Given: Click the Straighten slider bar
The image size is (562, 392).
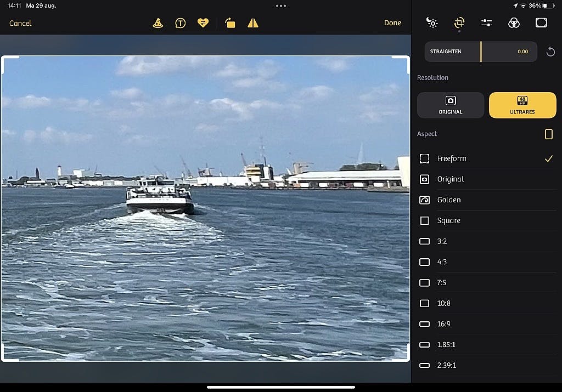Looking at the screenshot, I should click(481, 52).
